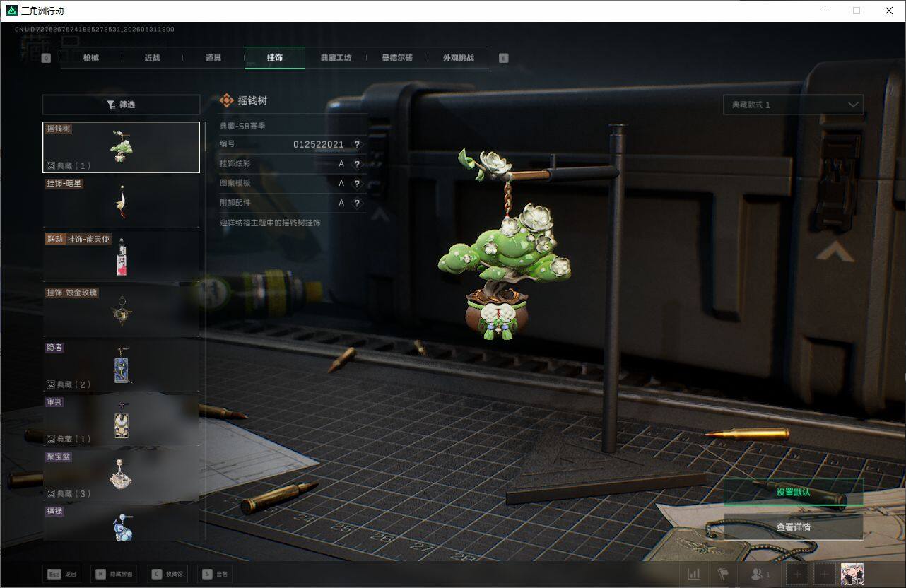
Task: Click the 典藏 image icon on 审判 card
Action: (51, 439)
